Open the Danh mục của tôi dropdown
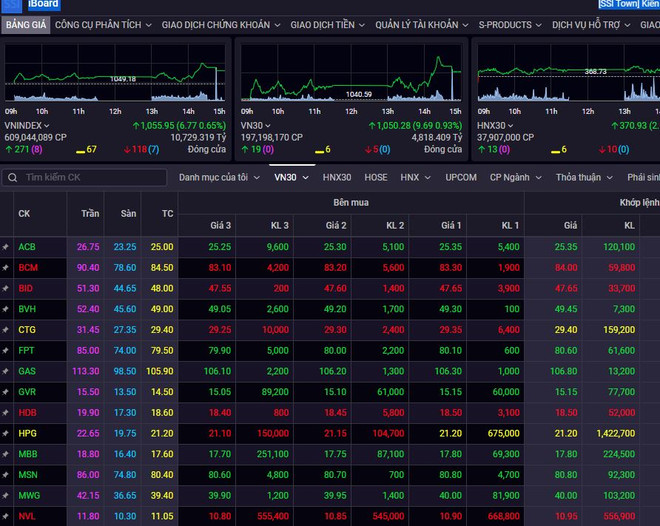 pos(218,177)
